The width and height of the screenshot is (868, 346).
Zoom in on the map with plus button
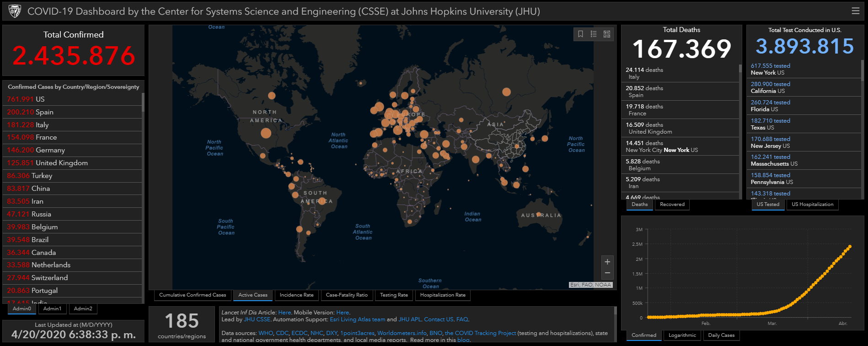607,262
